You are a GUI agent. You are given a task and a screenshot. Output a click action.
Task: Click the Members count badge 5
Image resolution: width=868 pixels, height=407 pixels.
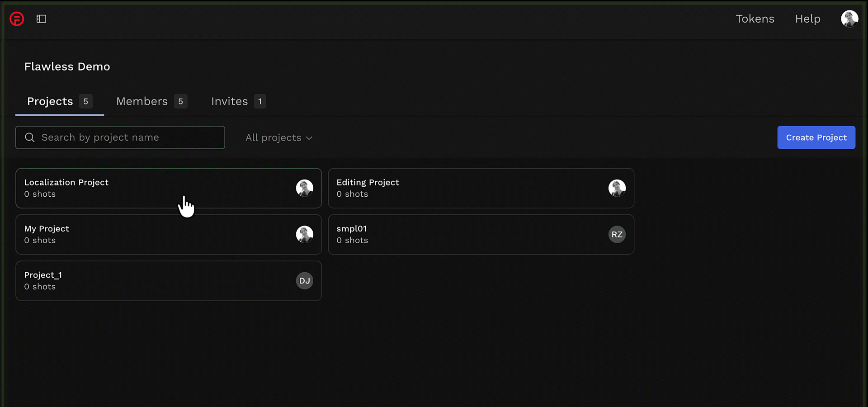181,101
